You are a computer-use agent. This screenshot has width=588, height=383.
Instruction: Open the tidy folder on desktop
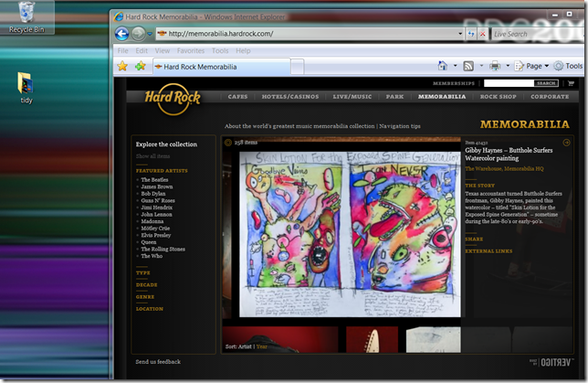[26, 88]
